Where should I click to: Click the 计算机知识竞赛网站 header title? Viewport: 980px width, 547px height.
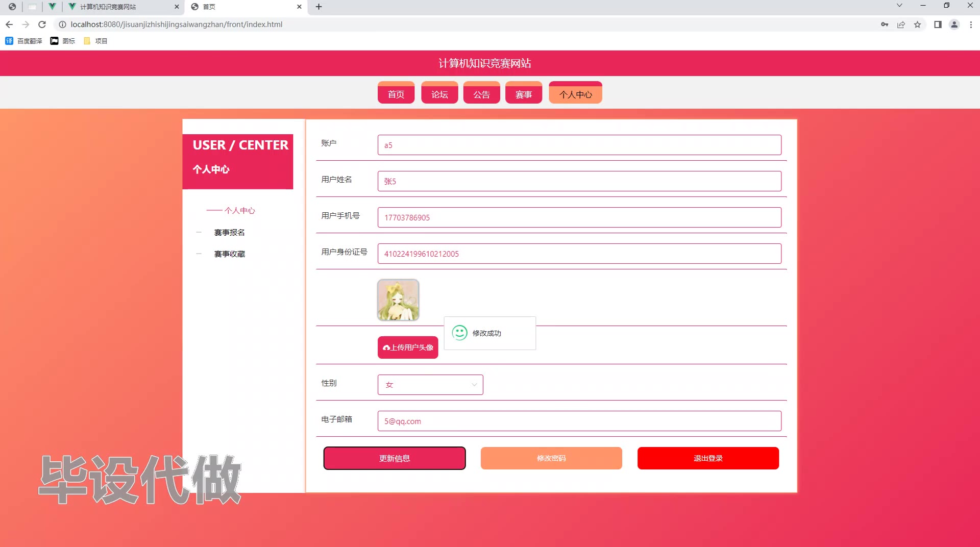[485, 63]
